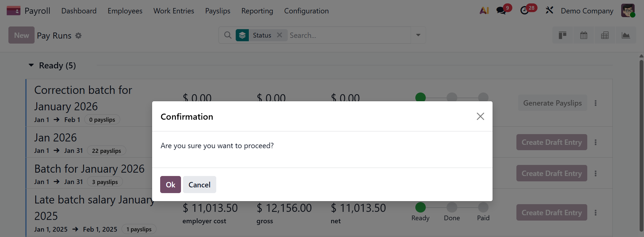644x237 pixels.
Task: Click Cancel in the confirmation dialog
Action: pyautogui.click(x=199, y=185)
